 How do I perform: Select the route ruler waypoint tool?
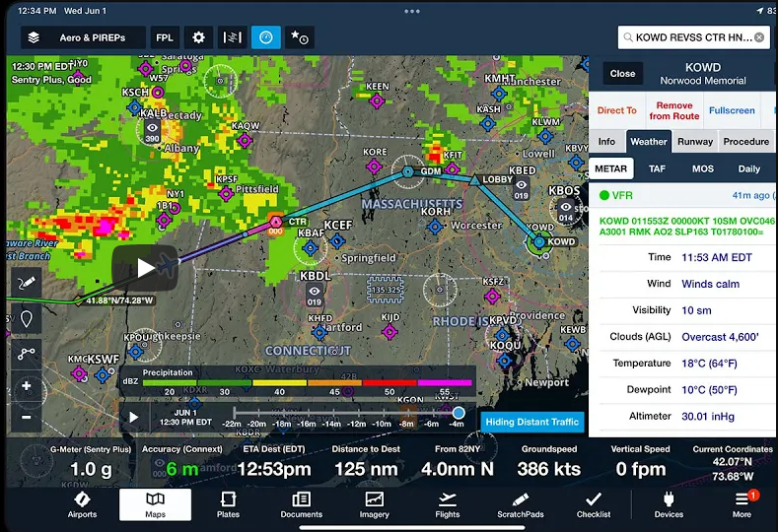click(x=26, y=353)
